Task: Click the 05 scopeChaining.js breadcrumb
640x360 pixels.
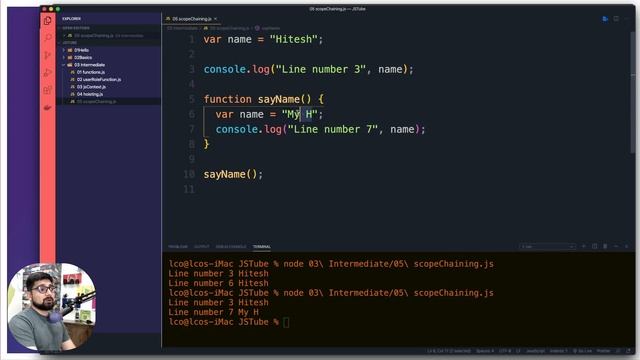Action: pyautogui.click(x=227, y=28)
